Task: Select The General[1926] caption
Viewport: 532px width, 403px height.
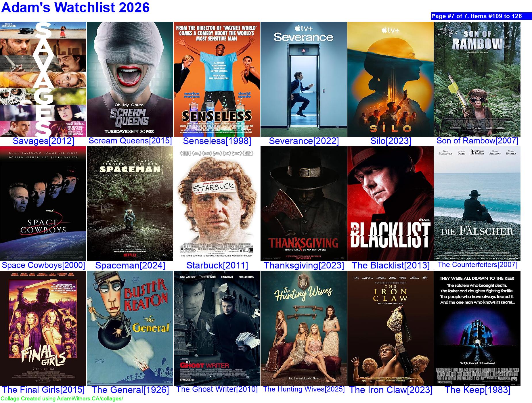Action: (130, 390)
